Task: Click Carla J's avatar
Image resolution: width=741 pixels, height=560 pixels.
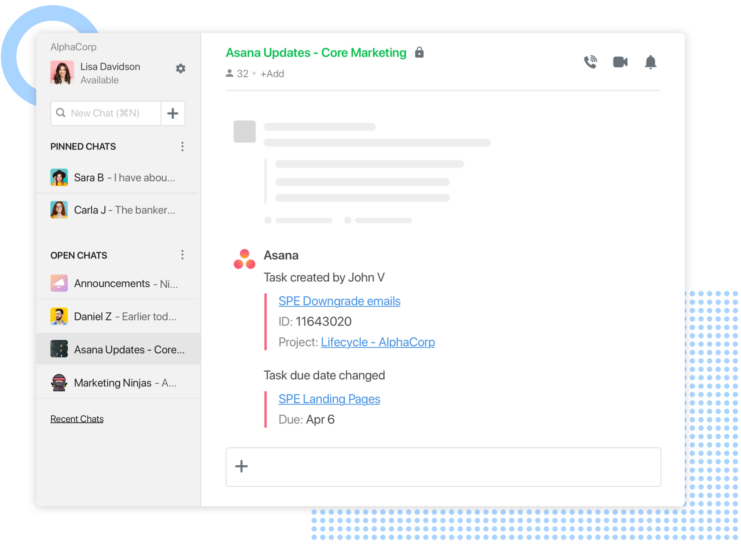Action: (x=59, y=210)
